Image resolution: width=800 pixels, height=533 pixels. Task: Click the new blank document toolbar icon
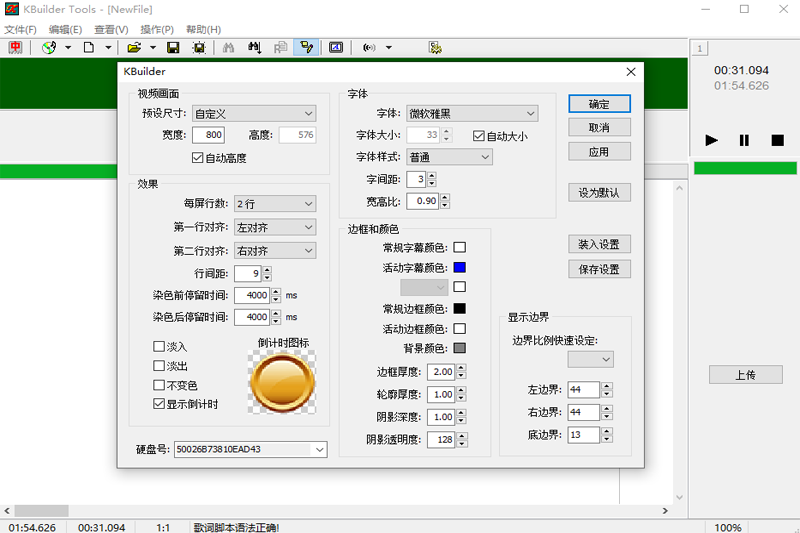[x=90, y=47]
